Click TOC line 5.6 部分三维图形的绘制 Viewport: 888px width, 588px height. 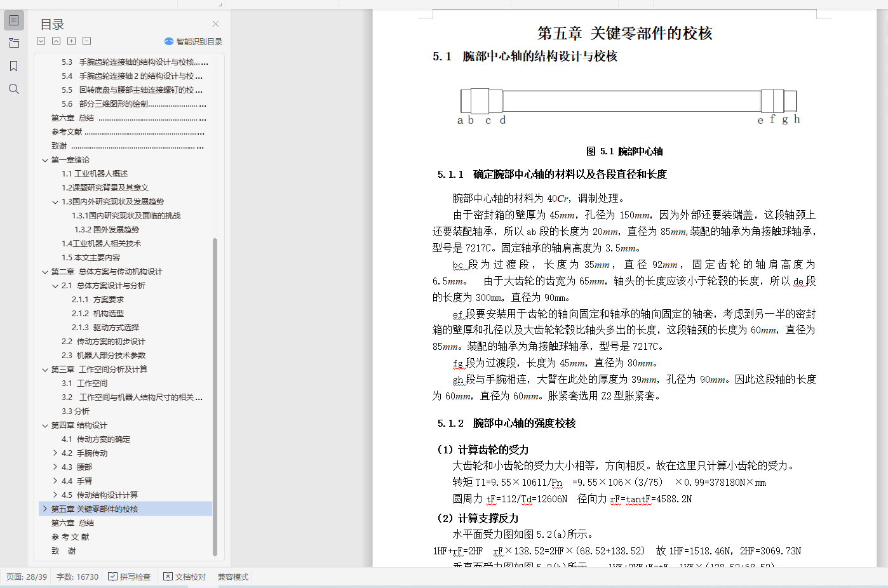click(134, 104)
